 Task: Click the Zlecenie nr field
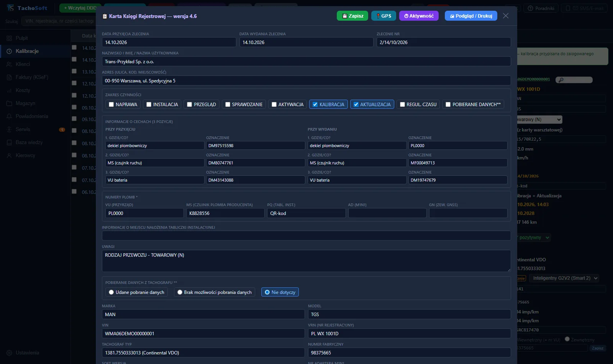pyautogui.click(x=444, y=42)
